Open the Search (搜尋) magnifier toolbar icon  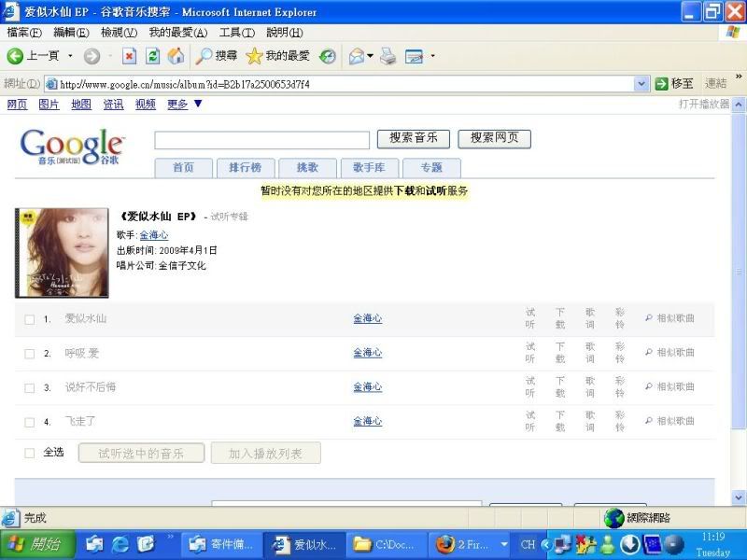204,56
